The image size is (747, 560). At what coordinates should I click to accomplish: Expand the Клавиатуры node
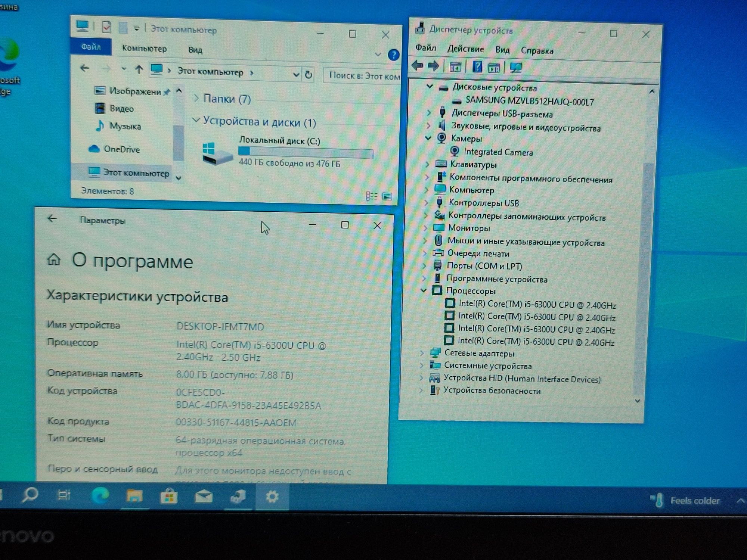[427, 164]
